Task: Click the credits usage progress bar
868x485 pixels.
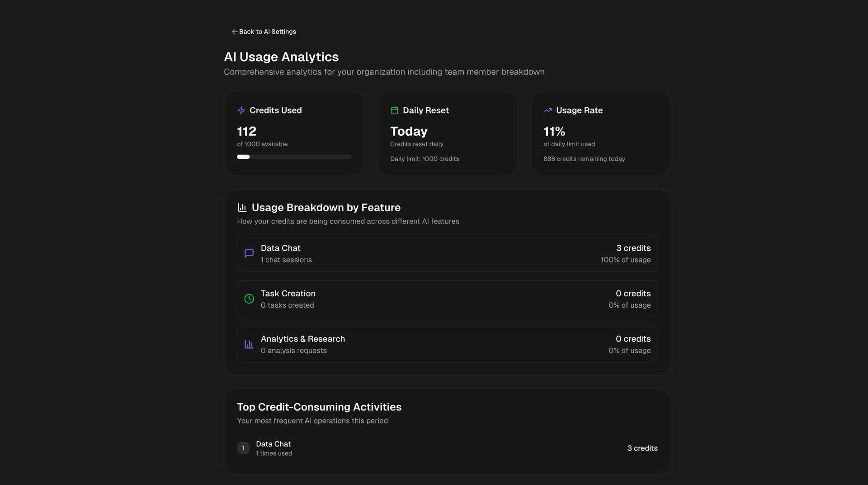Action: tap(294, 157)
